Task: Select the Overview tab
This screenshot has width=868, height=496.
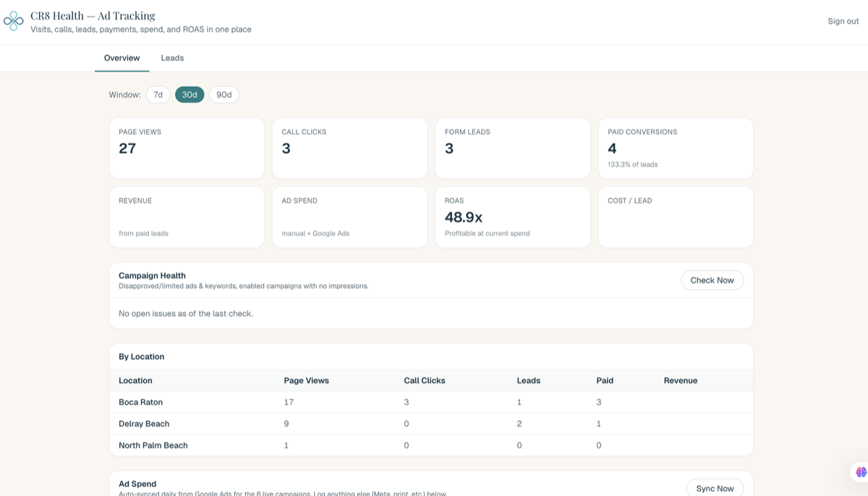Action: [122, 58]
